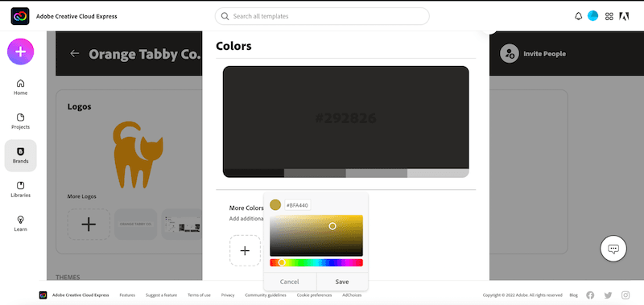Image resolution: width=644 pixels, height=305 pixels.
Task: Open the purple plus create button
Action: click(21, 52)
